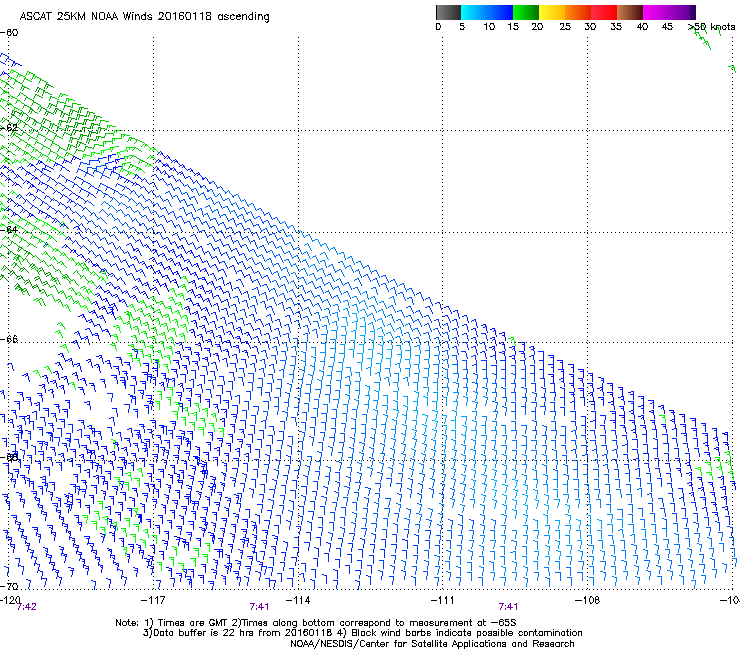
Task: Select the cyan-blue 5-15 knots color segment
Action: click(487, 12)
